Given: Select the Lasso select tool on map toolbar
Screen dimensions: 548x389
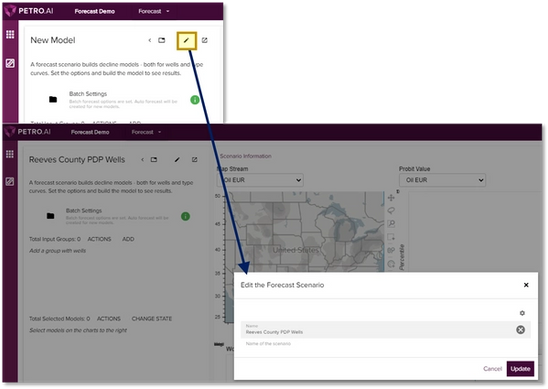Looking at the screenshot, I should click(x=391, y=211).
